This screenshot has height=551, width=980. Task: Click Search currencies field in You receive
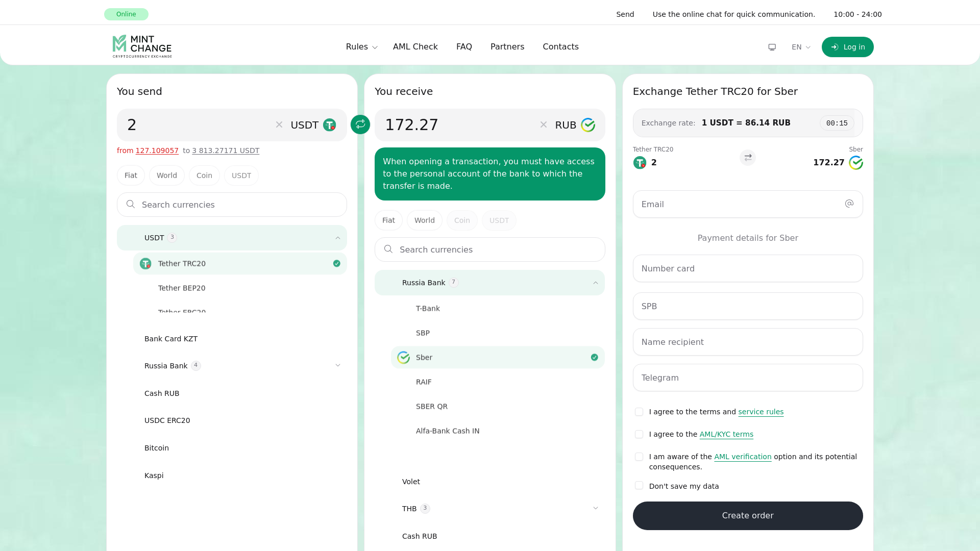click(489, 249)
